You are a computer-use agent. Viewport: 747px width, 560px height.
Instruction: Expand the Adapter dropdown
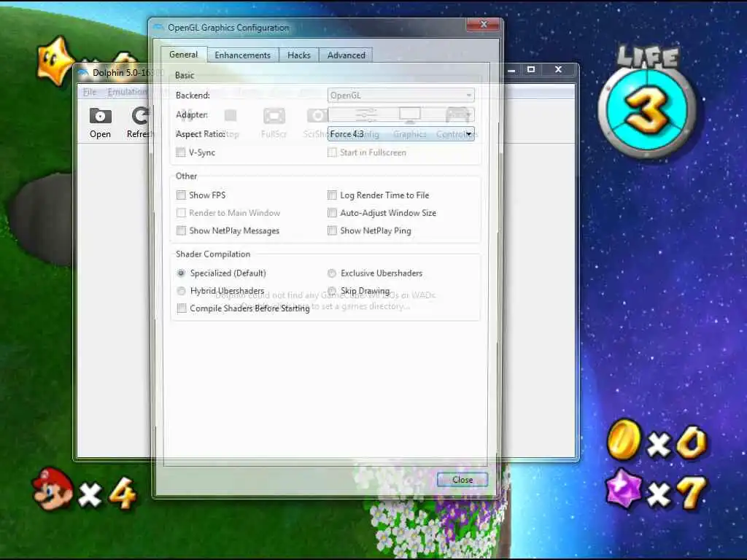[x=400, y=114]
